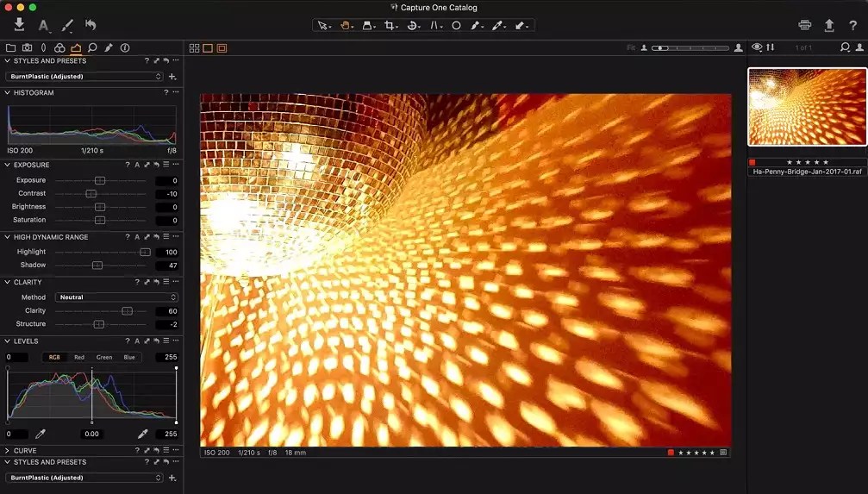
Task: Select the Keystone cursor tool
Action: 435,26
